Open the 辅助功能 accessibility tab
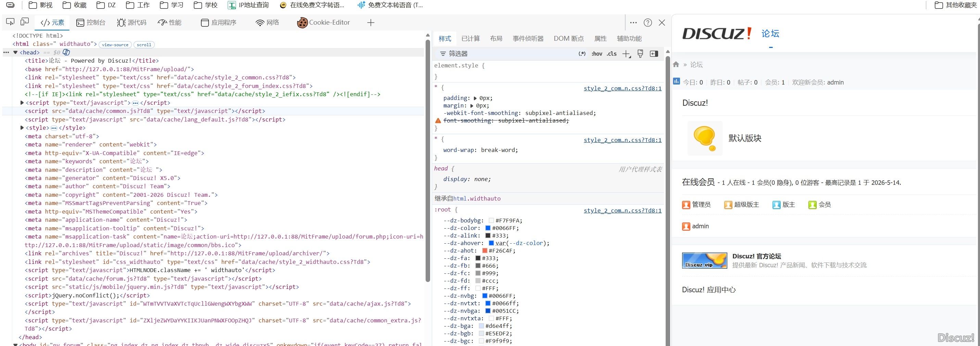The width and height of the screenshot is (980, 346). (629, 38)
